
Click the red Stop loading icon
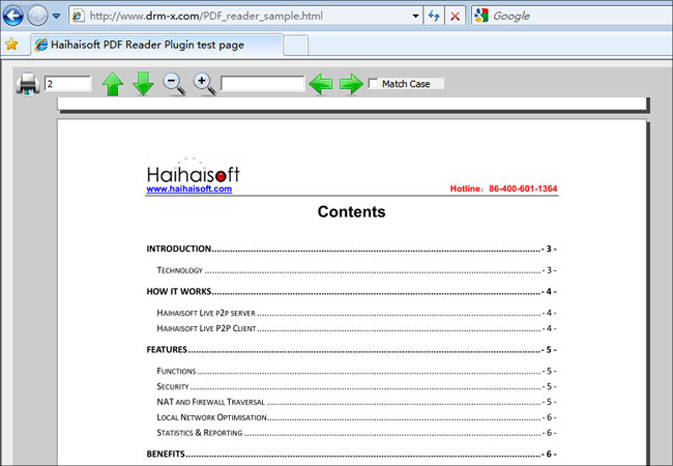(455, 16)
